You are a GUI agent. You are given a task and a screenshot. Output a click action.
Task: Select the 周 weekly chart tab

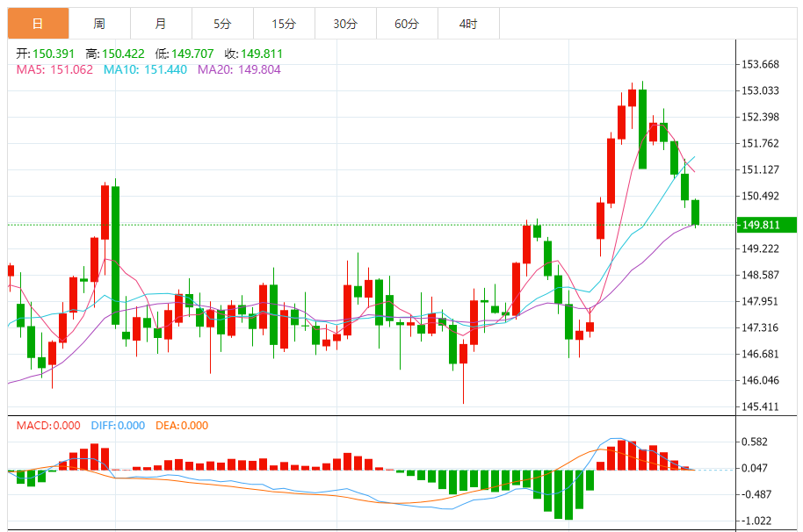click(x=99, y=24)
